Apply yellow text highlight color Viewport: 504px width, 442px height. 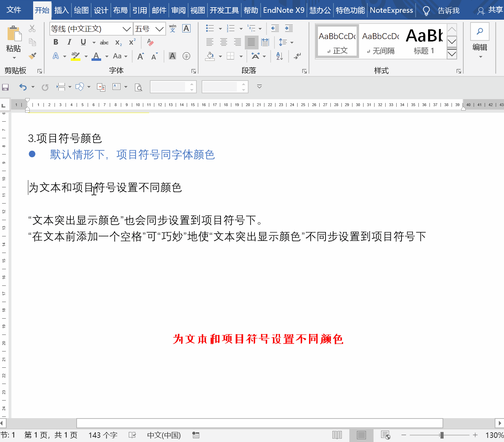click(76, 56)
